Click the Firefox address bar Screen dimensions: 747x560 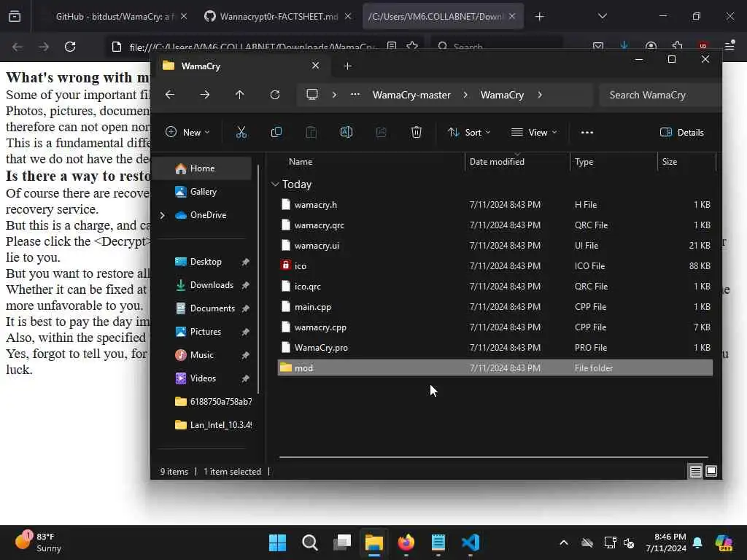tap(252, 47)
